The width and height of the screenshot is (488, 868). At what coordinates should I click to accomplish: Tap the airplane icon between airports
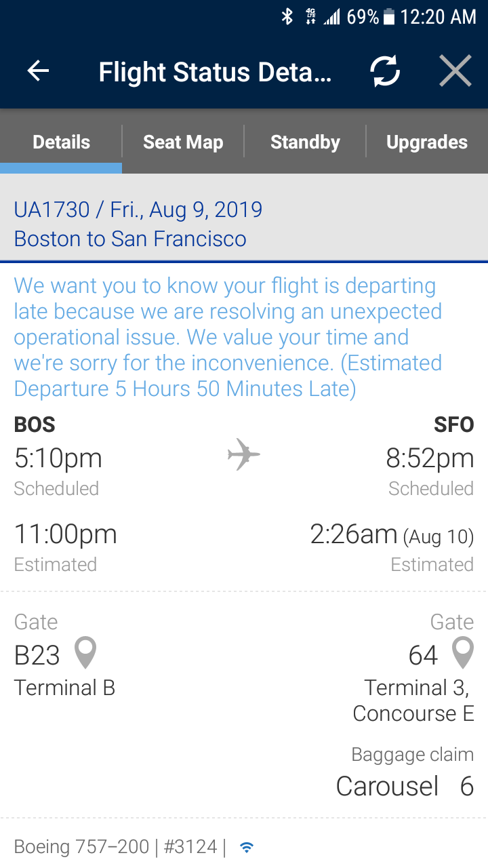coord(243,454)
